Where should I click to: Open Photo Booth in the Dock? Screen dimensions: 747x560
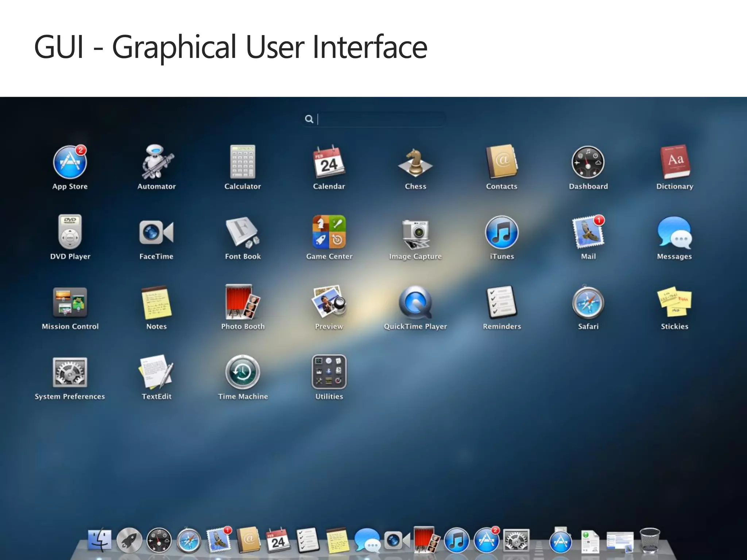[427, 540]
